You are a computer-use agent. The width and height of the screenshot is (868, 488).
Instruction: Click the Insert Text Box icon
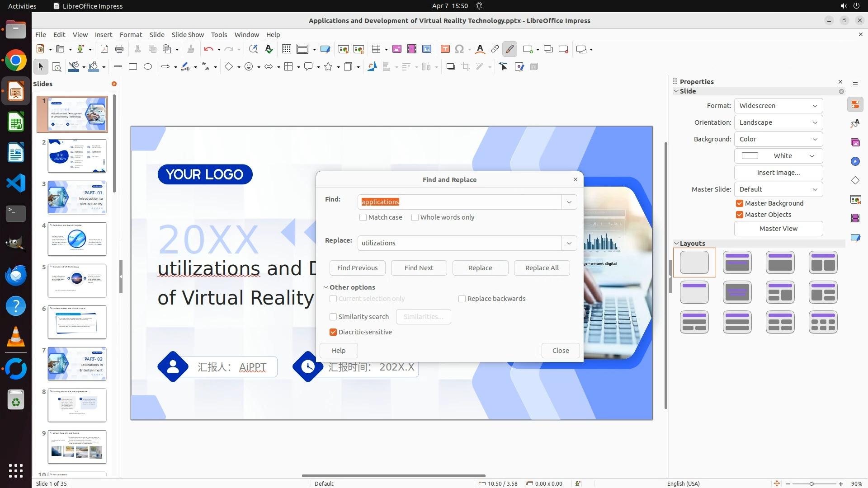[x=445, y=49]
